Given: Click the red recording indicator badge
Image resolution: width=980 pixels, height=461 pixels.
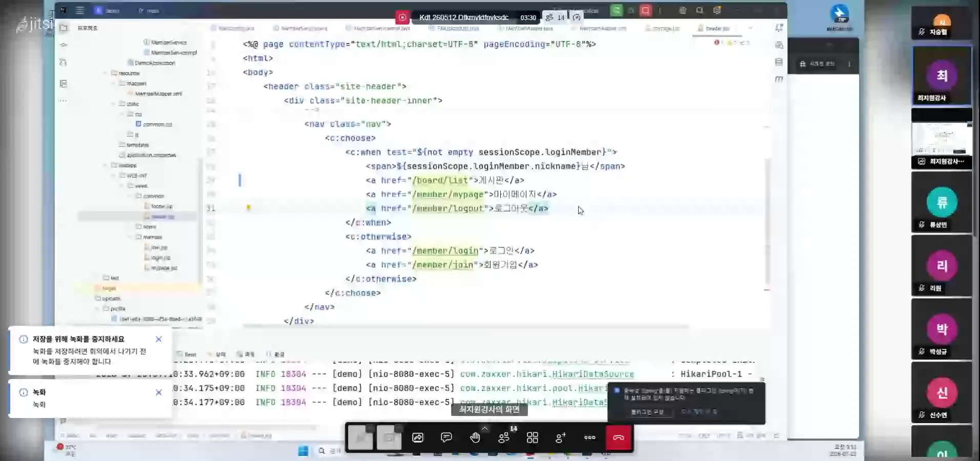Looking at the screenshot, I should [x=403, y=17].
